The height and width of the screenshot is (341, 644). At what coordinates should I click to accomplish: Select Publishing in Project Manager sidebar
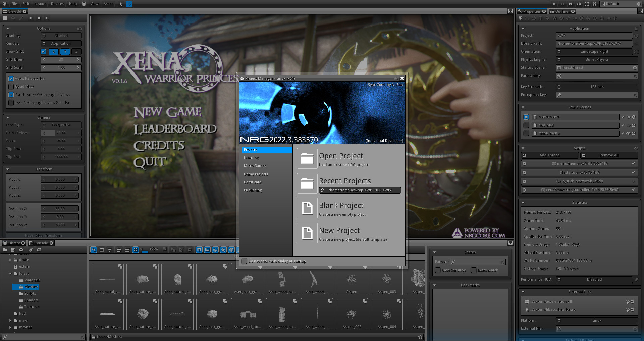click(253, 190)
